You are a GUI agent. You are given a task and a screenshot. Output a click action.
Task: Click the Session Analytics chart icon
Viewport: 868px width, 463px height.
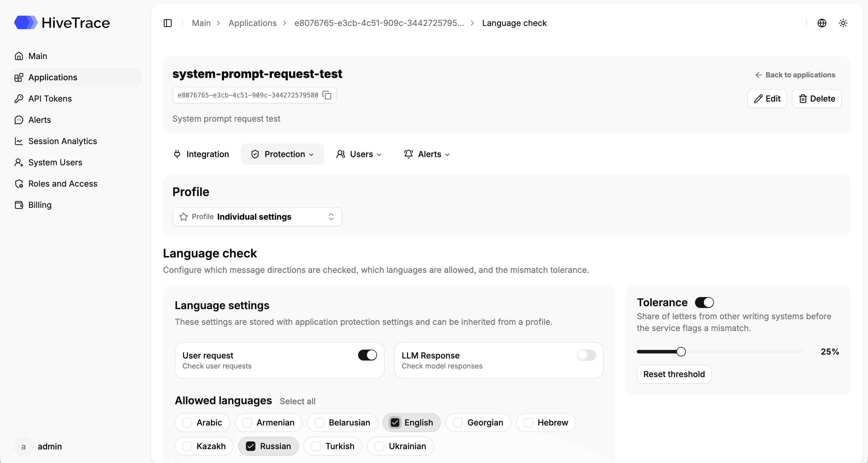[19, 141]
